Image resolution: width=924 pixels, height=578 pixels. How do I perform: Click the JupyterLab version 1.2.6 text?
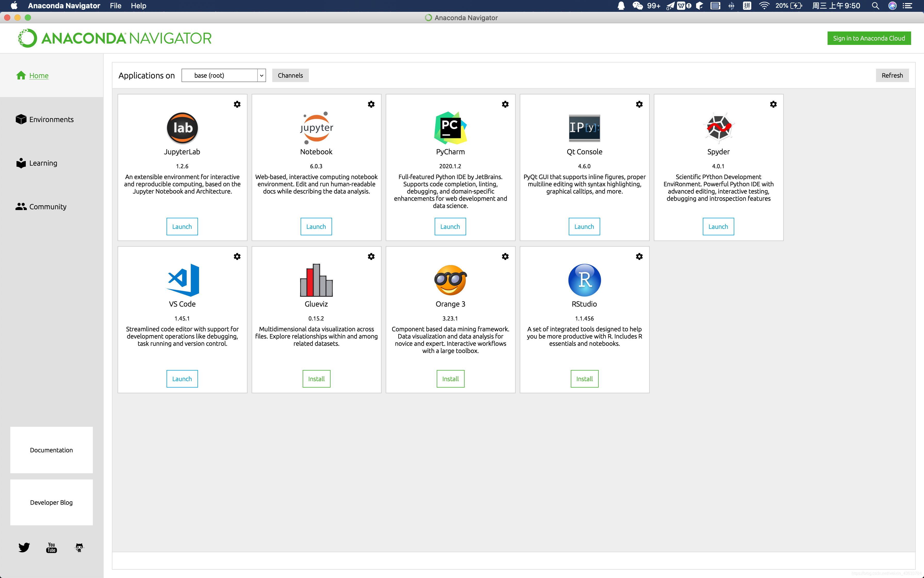[182, 166]
